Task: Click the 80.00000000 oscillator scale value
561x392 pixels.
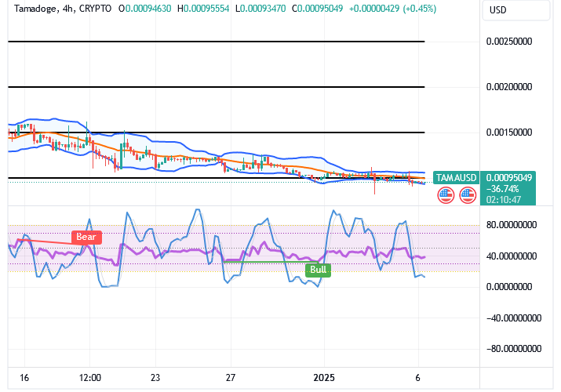Action: (515, 224)
